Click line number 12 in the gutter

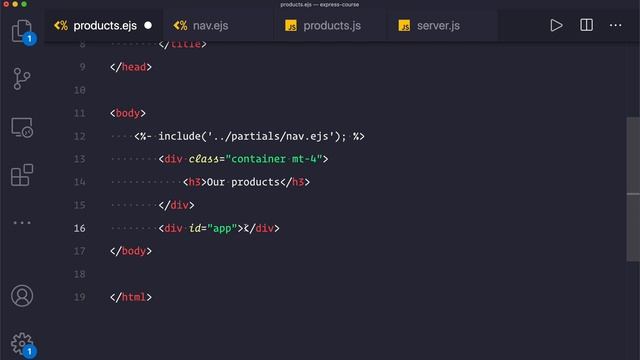(x=80, y=136)
